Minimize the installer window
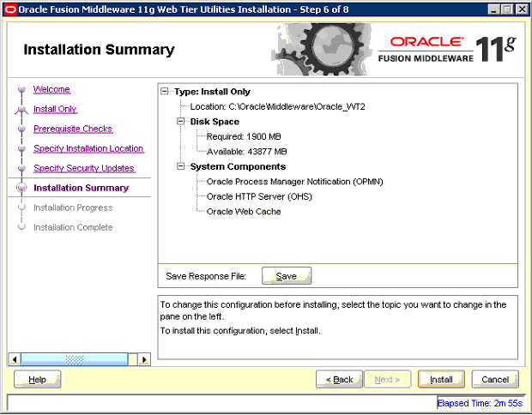This screenshot has height=415, width=532. (x=494, y=9)
